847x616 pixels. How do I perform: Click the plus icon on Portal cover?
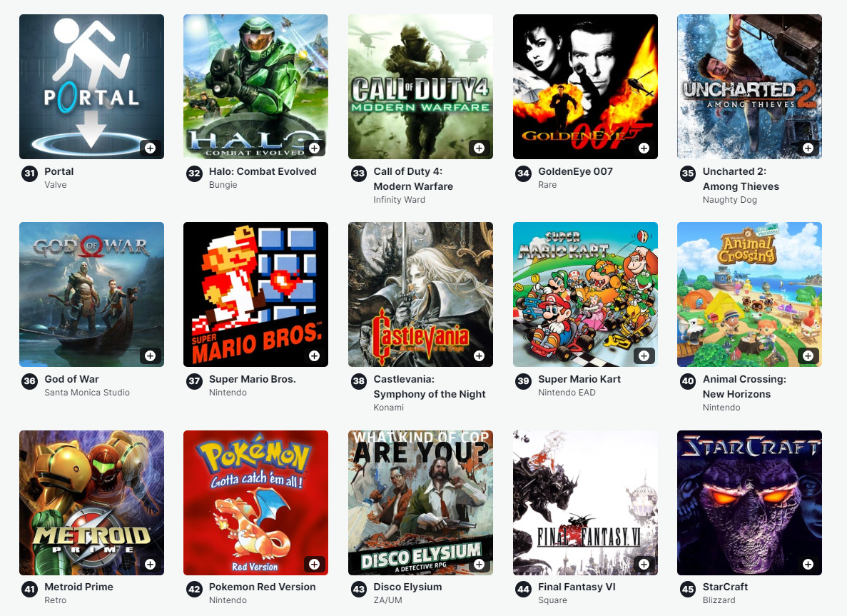pos(150,148)
